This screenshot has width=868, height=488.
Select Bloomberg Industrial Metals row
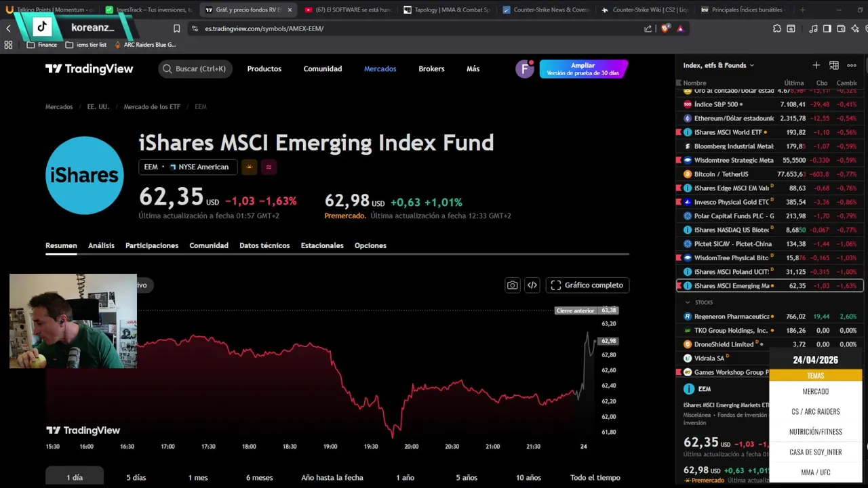pos(770,146)
